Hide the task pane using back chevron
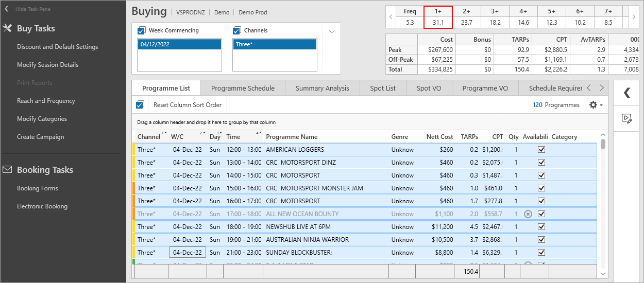Image resolution: width=644 pixels, height=283 pixels. 7,9
